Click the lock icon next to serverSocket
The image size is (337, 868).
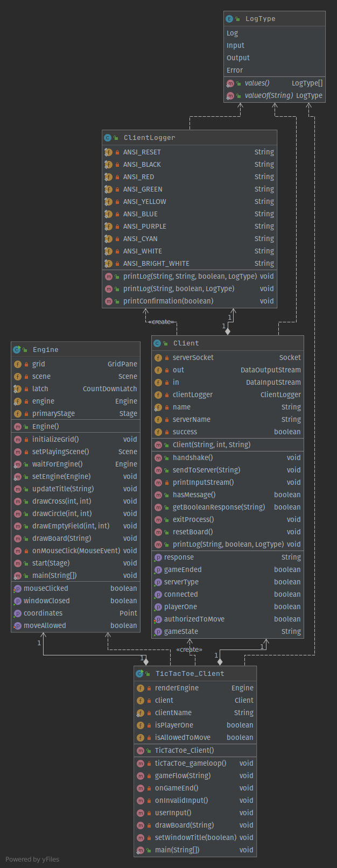pos(167,358)
